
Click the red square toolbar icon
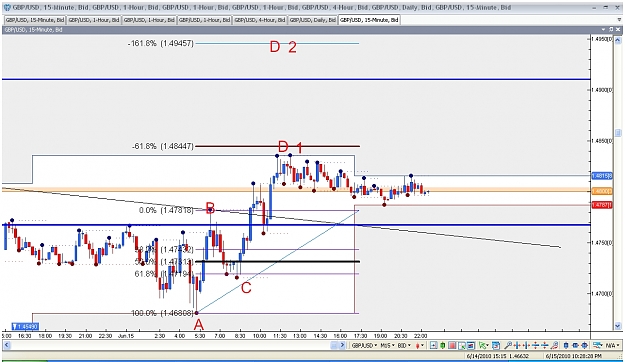coord(452,345)
